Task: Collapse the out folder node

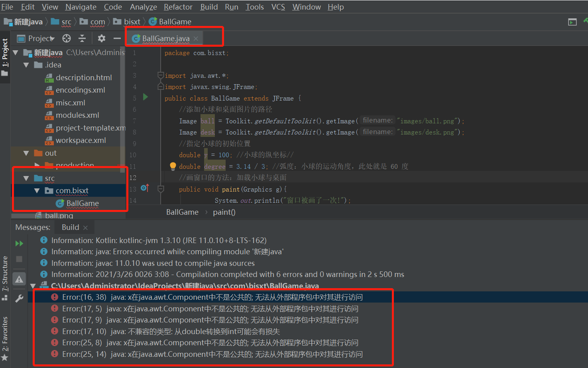Action: coord(26,153)
